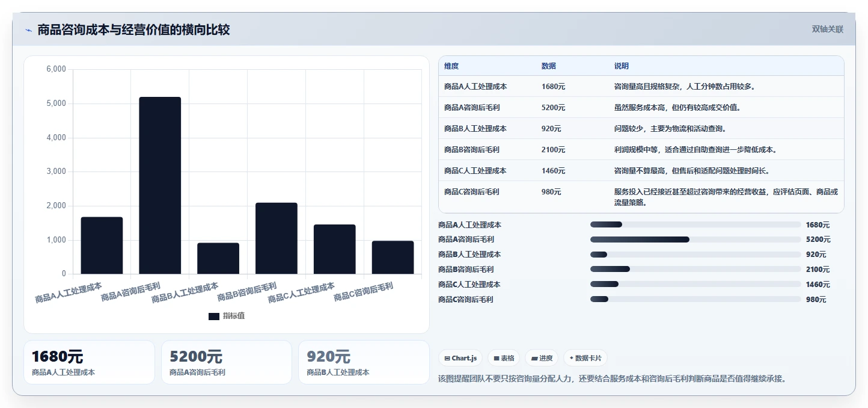Click the icon in the 表格 tag
This screenshot has height=408, width=868.
click(x=497, y=358)
